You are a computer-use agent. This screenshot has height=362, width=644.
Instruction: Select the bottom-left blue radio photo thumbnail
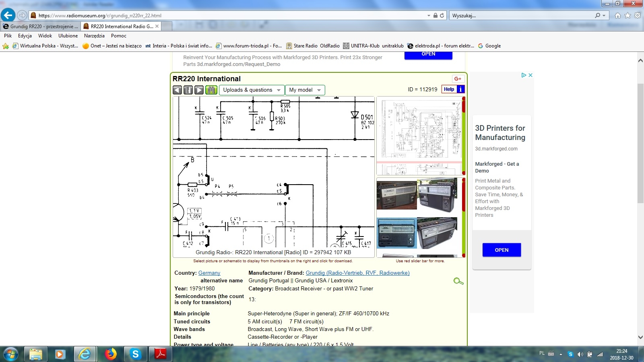click(396, 233)
